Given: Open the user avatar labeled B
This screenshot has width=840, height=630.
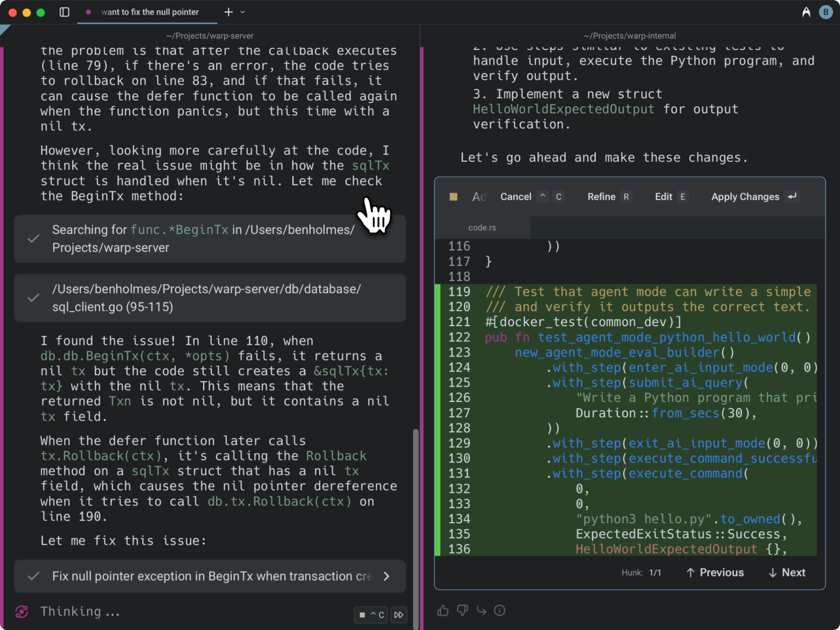Looking at the screenshot, I should tap(825, 12).
